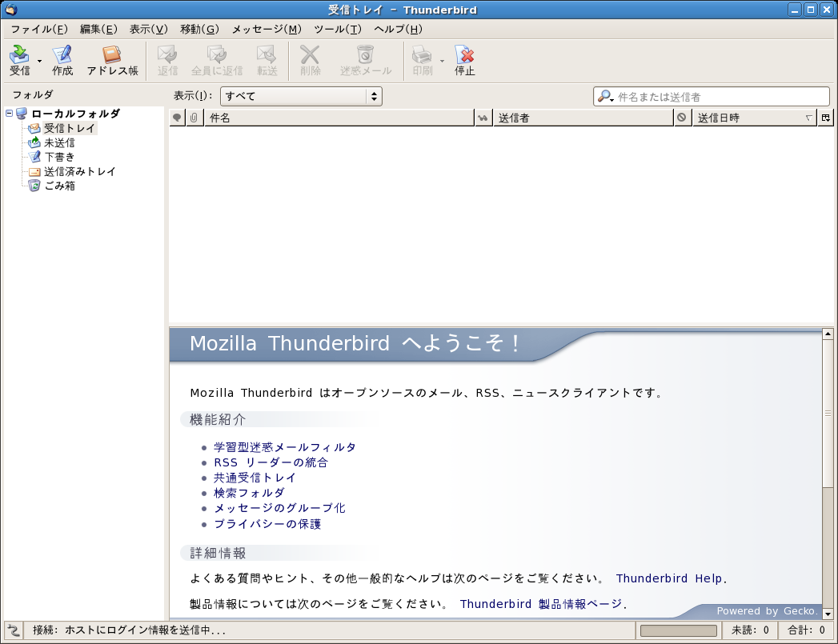This screenshot has width=838, height=644.
Task: Click the welcome pane scrollbar thumb
Action: (828, 414)
